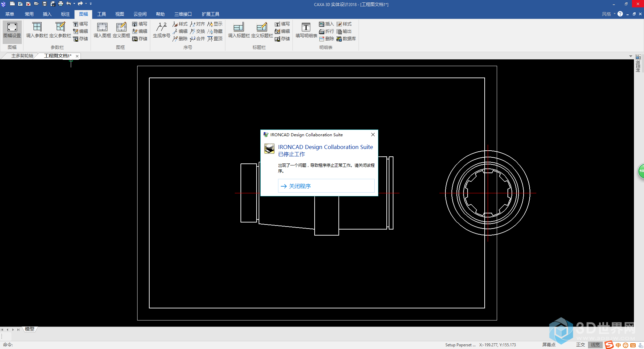This screenshot has width=644, height=349.
Task: Open the Redo history dropdown arrow
Action: click(86, 4)
